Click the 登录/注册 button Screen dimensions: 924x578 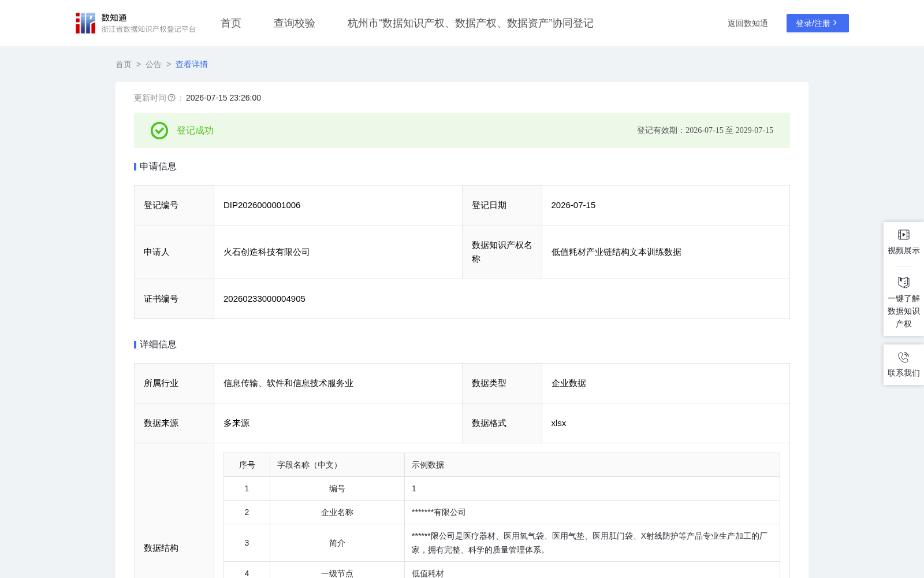point(818,23)
